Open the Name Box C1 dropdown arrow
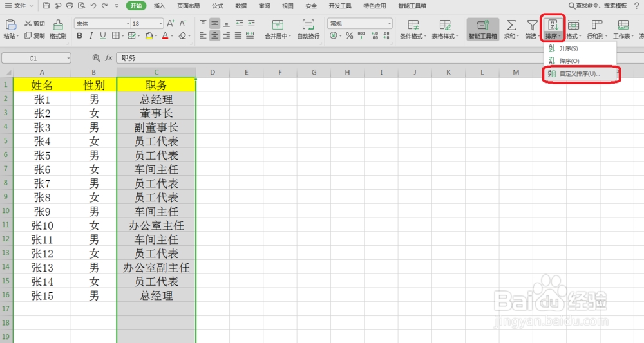This screenshot has height=343, width=644. [68, 59]
